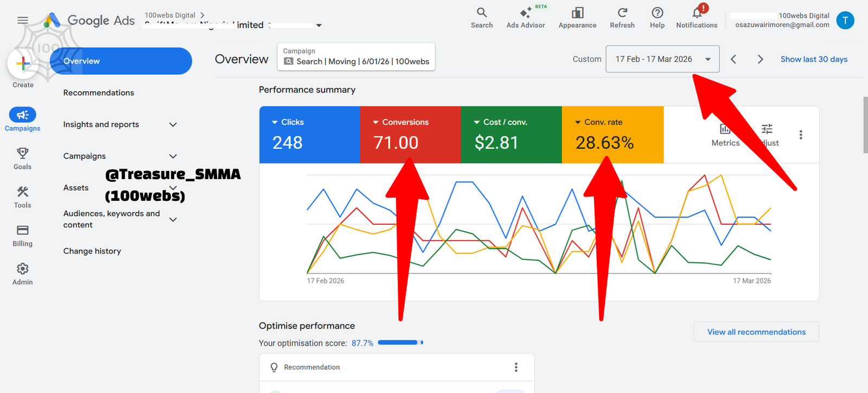Change the Clicks metric dropdown

(x=288, y=123)
